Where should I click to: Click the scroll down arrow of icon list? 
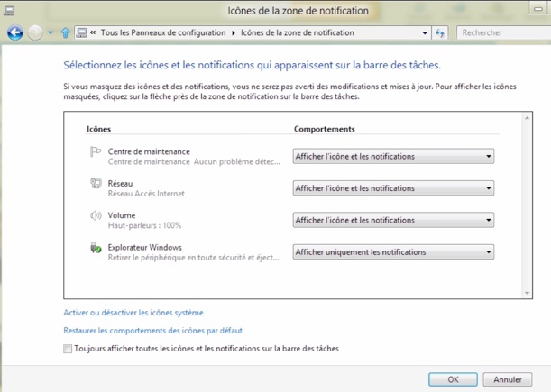click(x=527, y=293)
